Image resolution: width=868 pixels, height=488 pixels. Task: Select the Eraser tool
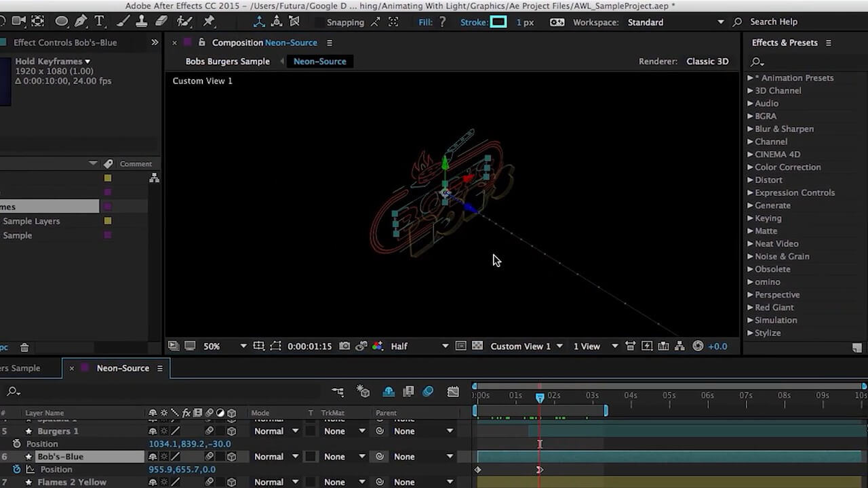pos(161,22)
